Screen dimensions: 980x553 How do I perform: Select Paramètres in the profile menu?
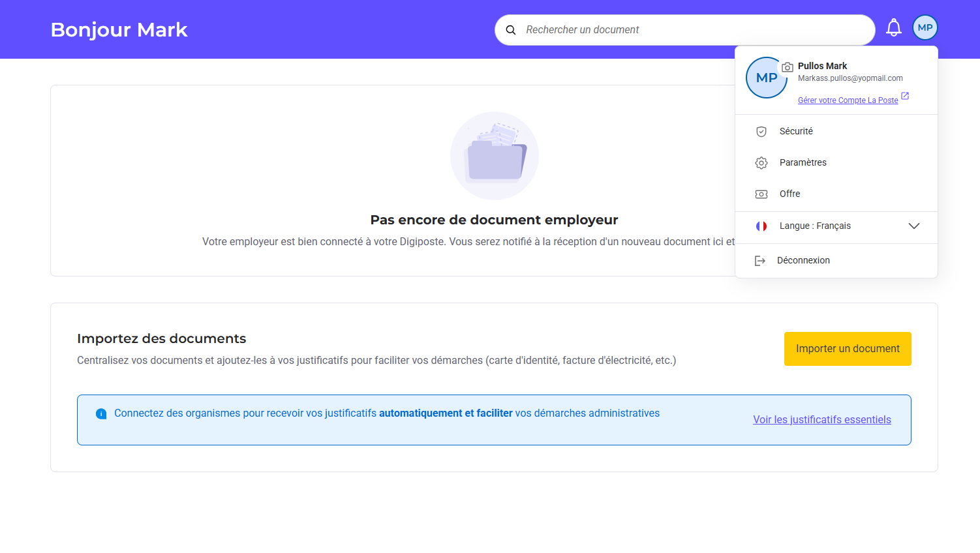pyautogui.click(x=803, y=163)
